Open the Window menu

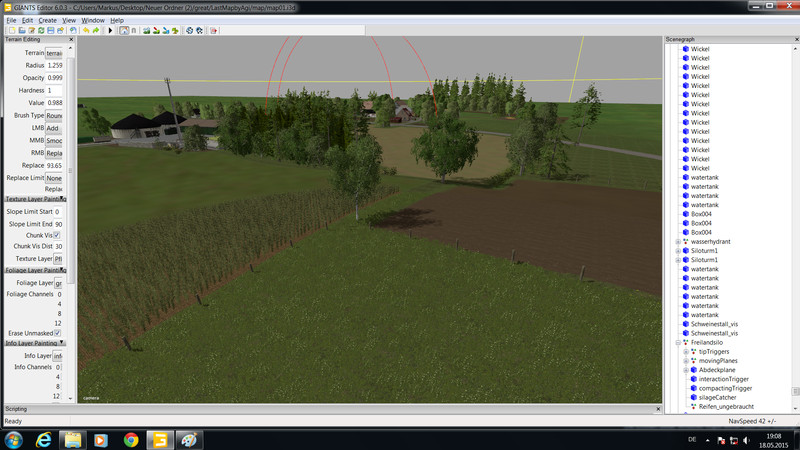pyautogui.click(x=92, y=20)
